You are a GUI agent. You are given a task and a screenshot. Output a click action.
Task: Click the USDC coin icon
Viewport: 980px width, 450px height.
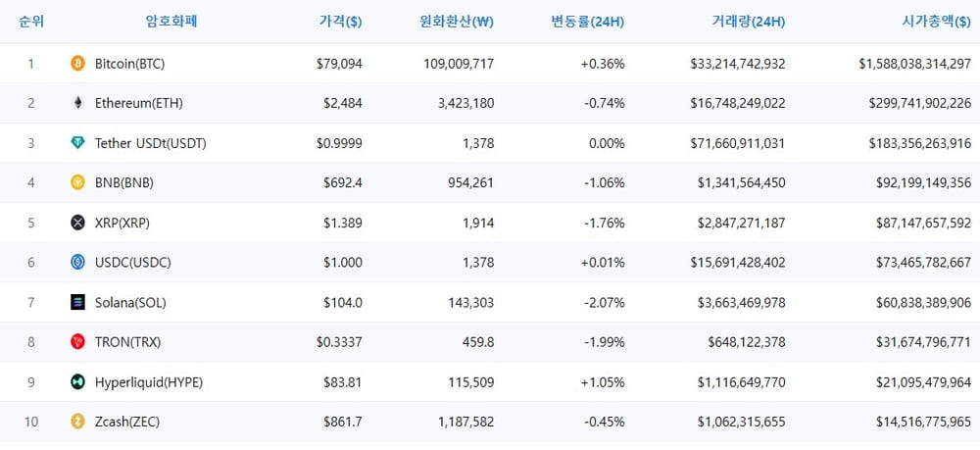[x=77, y=263]
